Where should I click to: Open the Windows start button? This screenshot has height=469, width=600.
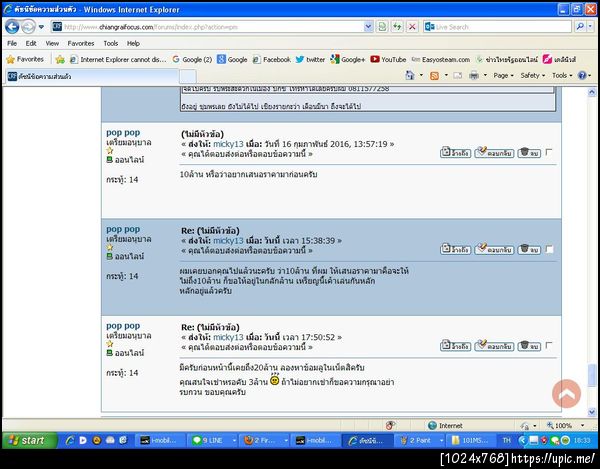tap(29, 440)
